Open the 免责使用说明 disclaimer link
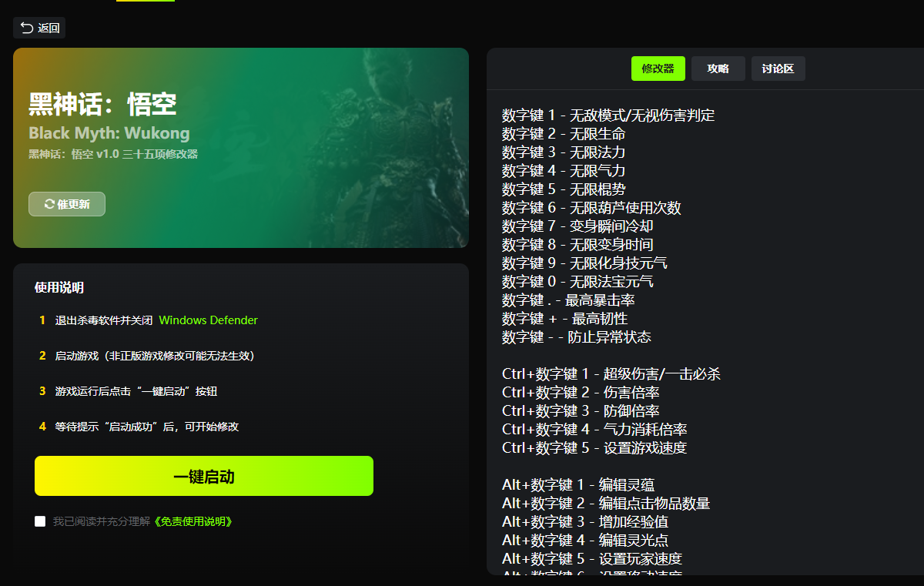The width and height of the screenshot is (924, 586). (x=192, y=521)
